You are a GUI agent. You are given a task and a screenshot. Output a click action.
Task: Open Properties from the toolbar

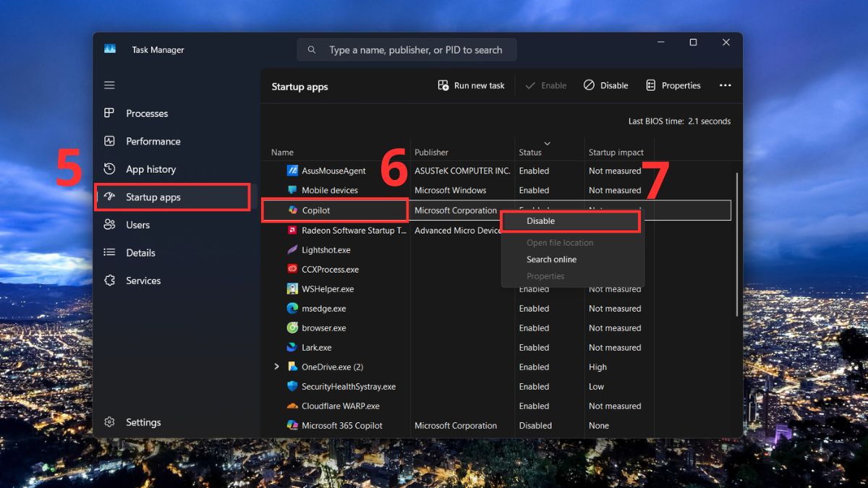[673, 85]
